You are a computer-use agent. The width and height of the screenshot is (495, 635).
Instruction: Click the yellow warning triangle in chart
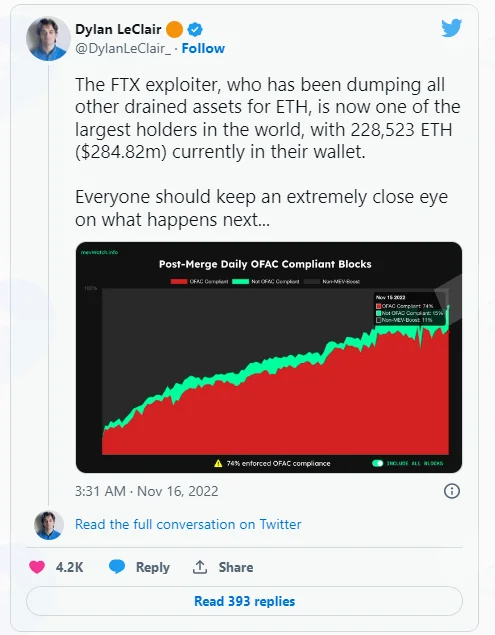point(218,463)
